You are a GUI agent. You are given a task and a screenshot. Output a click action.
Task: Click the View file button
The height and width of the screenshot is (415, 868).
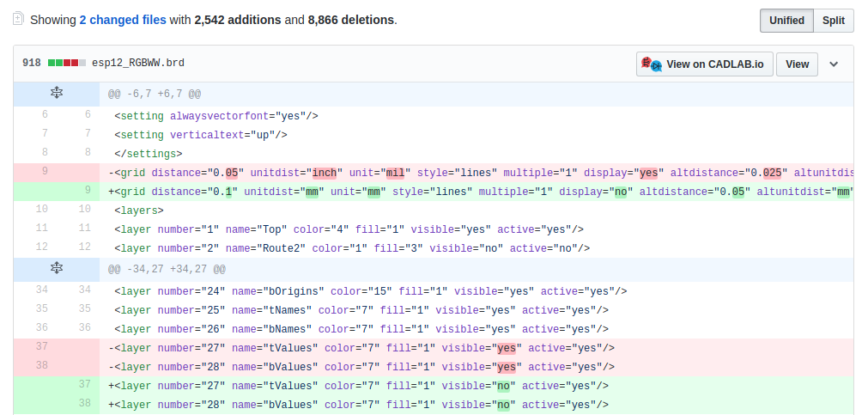coord(797,64)
